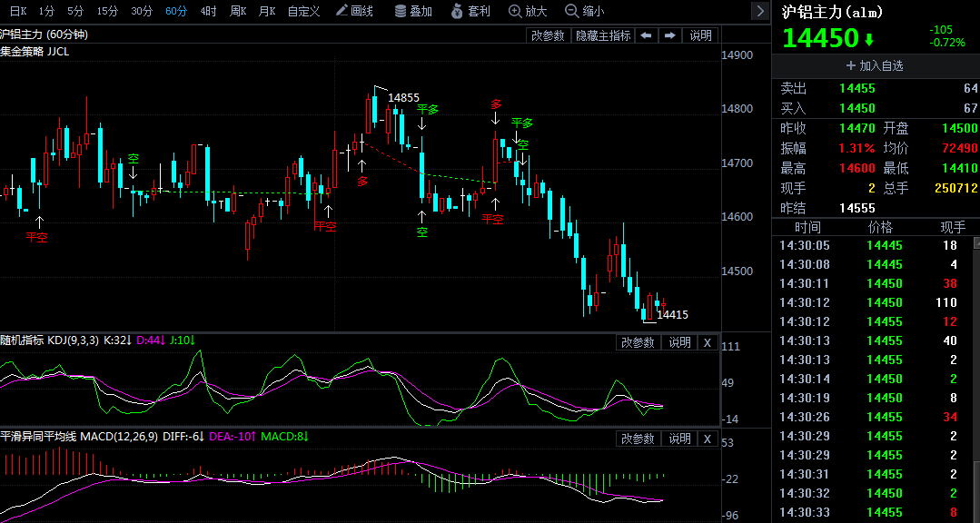980x523 pixels.
Task: Close the MACD indicator panel
Action: pyautogui.click(x=707, y=439)
